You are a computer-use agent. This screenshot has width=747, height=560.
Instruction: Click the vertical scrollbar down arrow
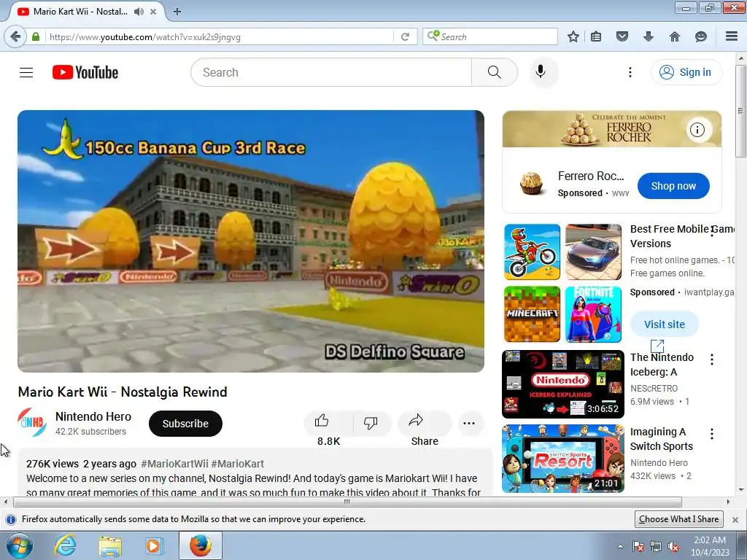coord(741,489)
